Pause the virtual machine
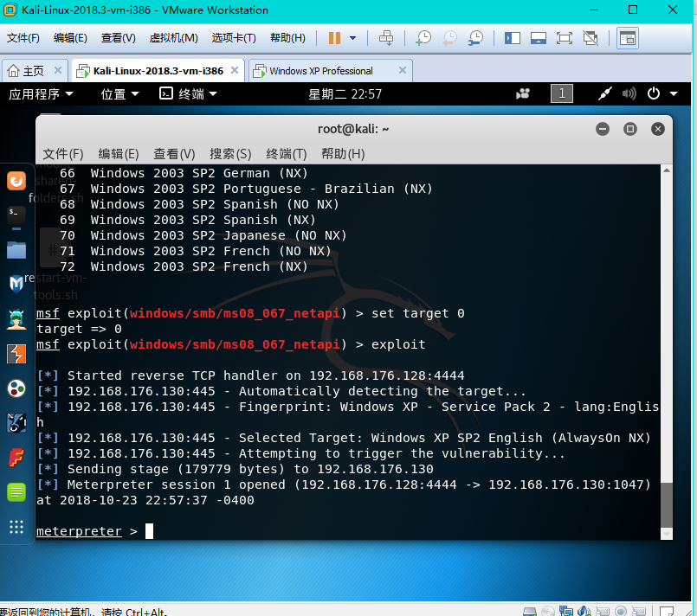Image resolution: width=697 pixels, height=616 pixels. click(x=334, y=38)
